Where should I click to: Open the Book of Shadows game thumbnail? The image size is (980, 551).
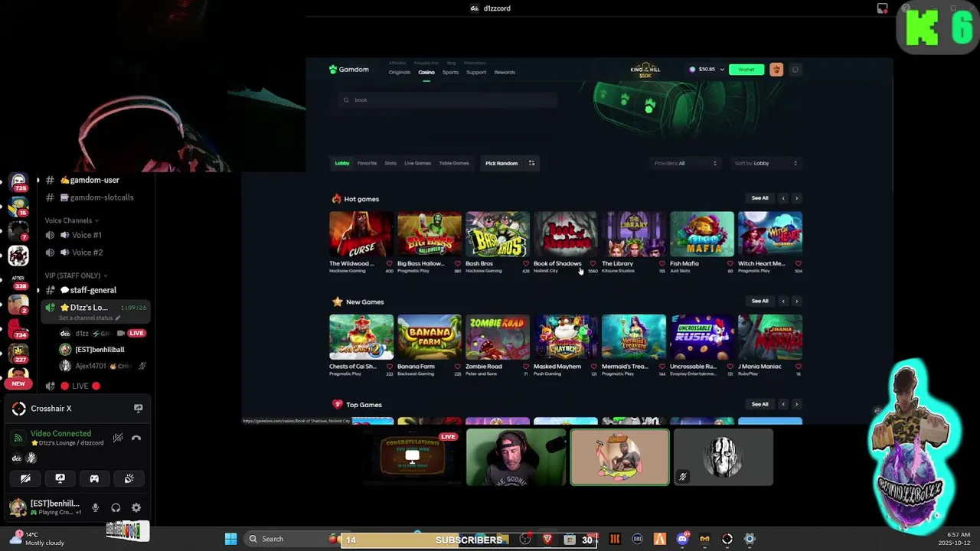coord(566,233)
